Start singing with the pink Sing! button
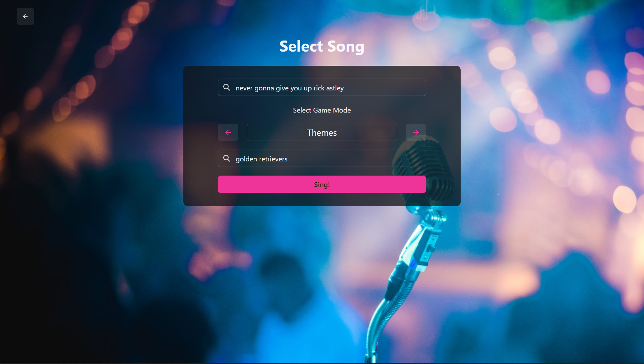 322,184
